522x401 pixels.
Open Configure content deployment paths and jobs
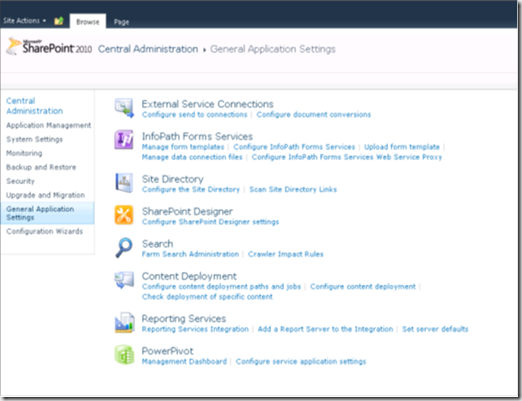coord(221,286)
